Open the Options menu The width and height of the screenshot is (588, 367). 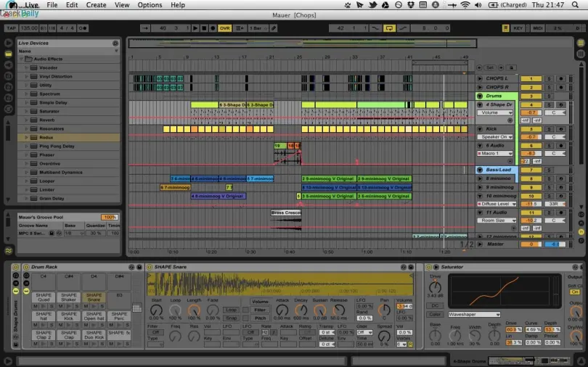[x=150, y=5]
